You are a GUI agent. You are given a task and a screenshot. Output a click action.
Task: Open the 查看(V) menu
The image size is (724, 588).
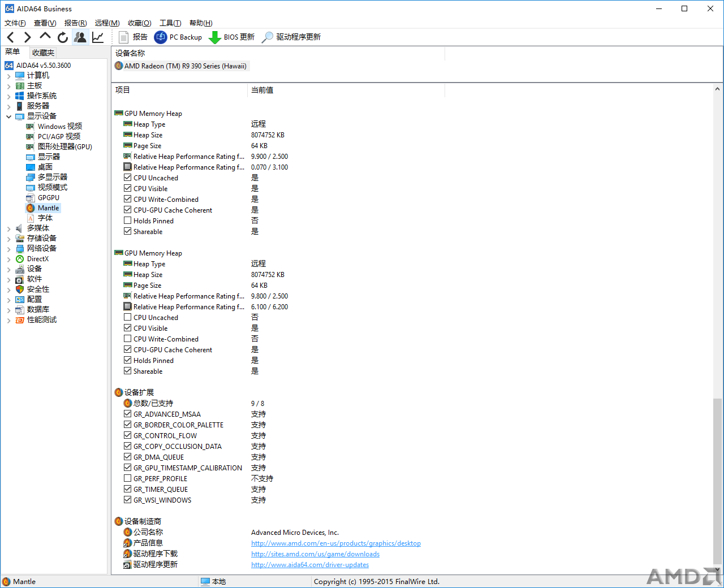click(45, 23)
